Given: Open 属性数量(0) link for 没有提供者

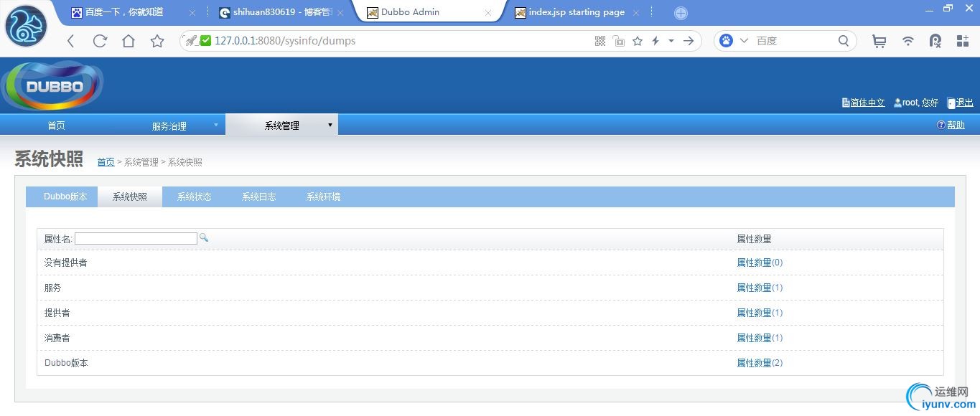Looking at the screenshot, I should point(760,263).
